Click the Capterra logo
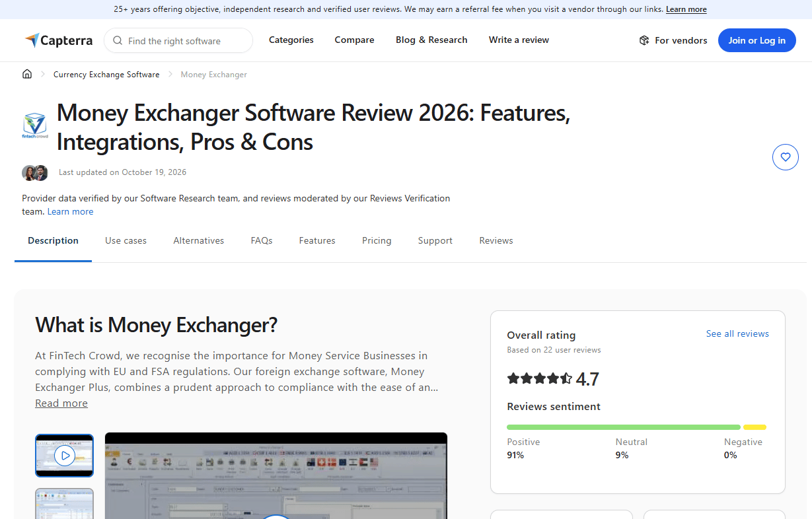 (59, 40)
